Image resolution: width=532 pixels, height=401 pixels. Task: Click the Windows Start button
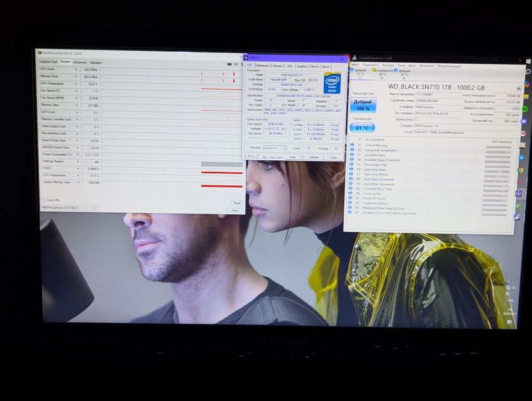point(528,62)
